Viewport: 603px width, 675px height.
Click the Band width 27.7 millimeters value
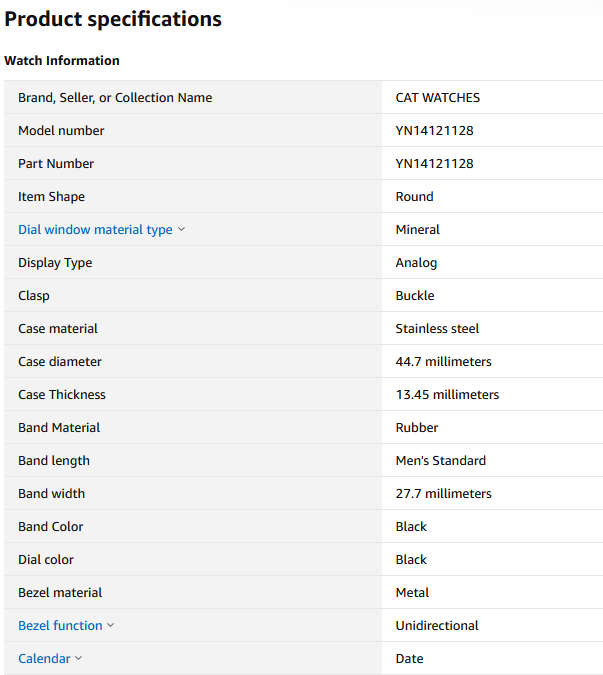coord(443,493)
